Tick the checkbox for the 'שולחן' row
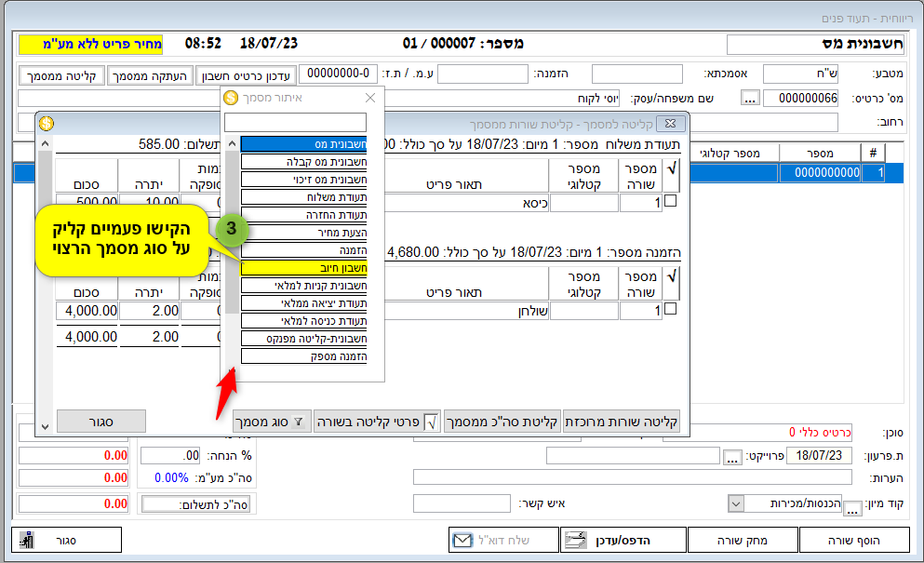The height and width of the screenshot is (563, 924). pyautogui.click(x=670, y=309)
